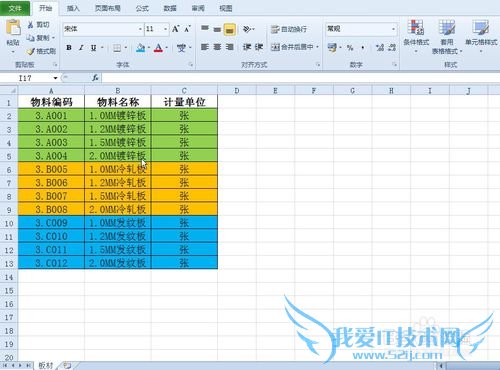500x370 pixels.
Task: Open the font size dropdown
Action: [x=165, y=29]
